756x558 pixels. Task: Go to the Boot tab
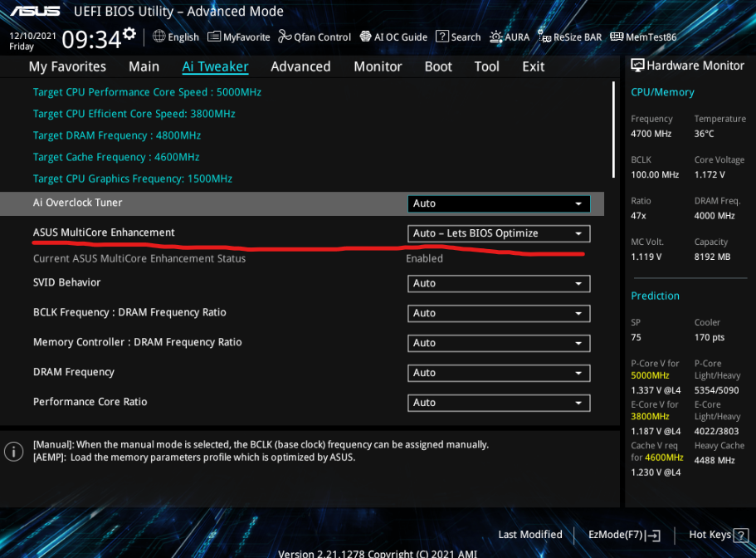tap(438, 66)
